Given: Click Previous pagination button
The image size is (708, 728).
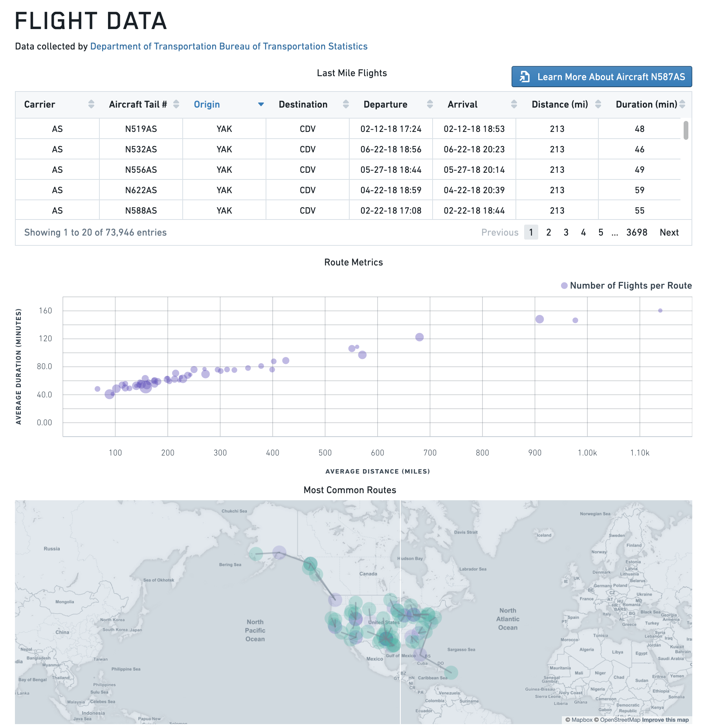Looking at the screenshot, I should click(x=500, y=232).
